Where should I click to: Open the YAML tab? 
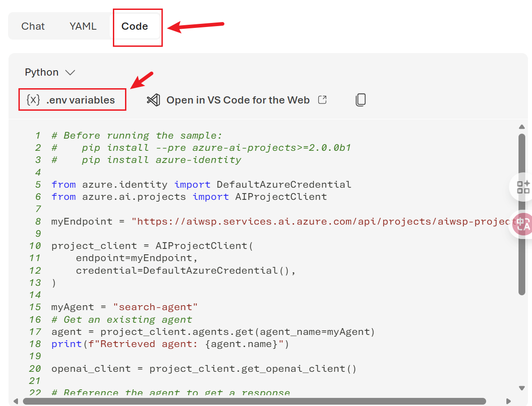click(x=83, y=26)
